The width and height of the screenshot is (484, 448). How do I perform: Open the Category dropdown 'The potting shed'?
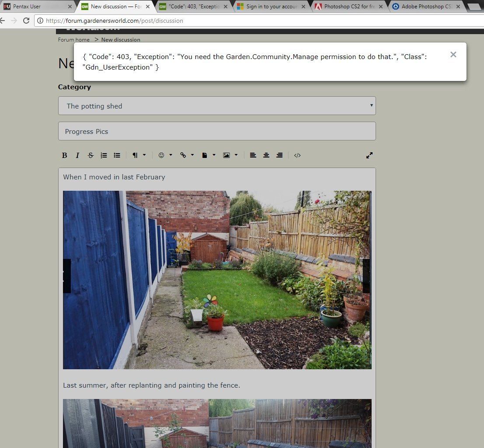[x=217, y=106]
